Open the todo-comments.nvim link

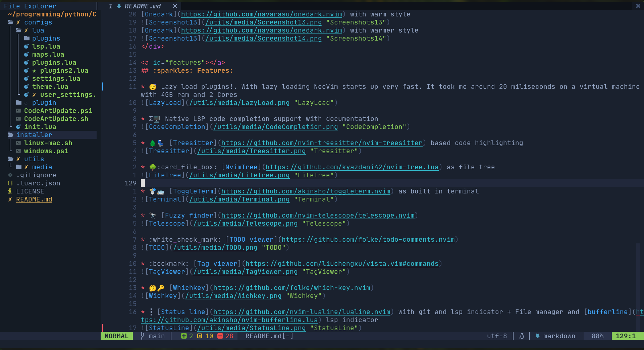(368, 240)
